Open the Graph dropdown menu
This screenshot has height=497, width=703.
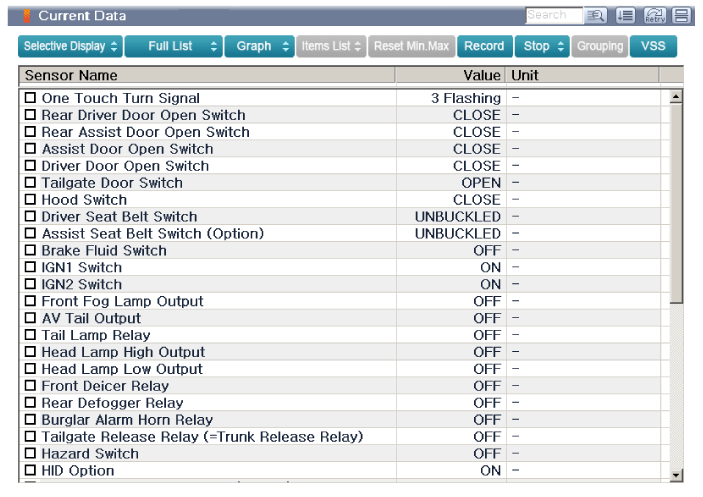pyautogui.click(x=258, y=46)
